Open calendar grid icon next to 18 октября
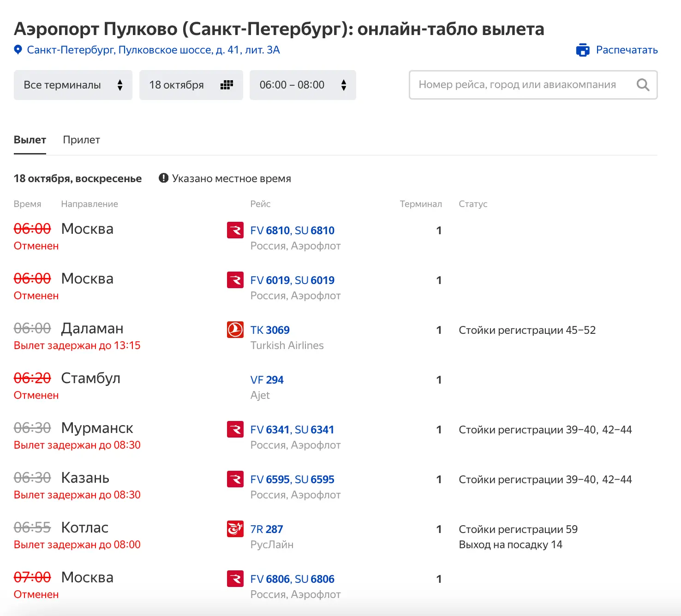The width and height of the screenshot is (681, 616). (x=227, y=85)
